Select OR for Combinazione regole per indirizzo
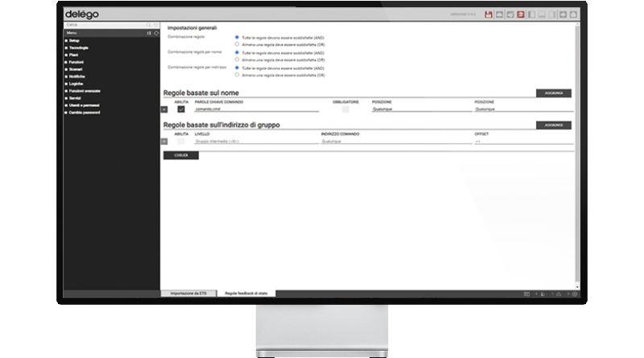The width and height of the screenshot is (644, 358). 237,75
